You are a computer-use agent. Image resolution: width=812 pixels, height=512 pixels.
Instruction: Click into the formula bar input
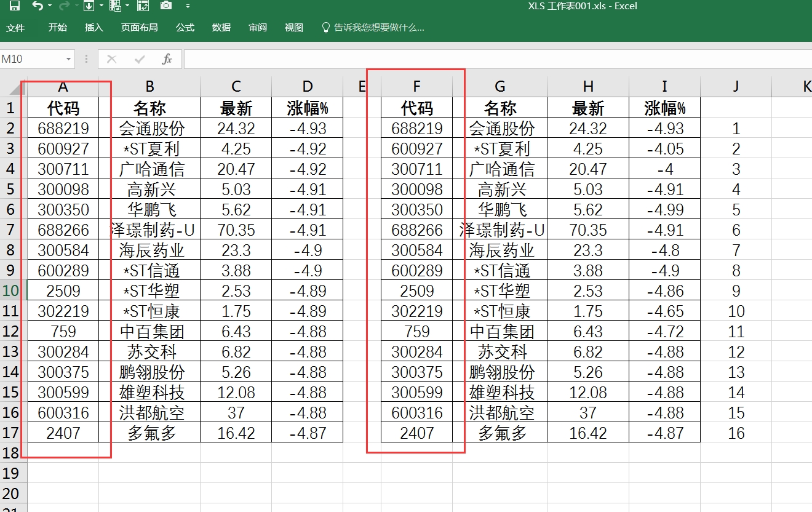pos(498,59)
